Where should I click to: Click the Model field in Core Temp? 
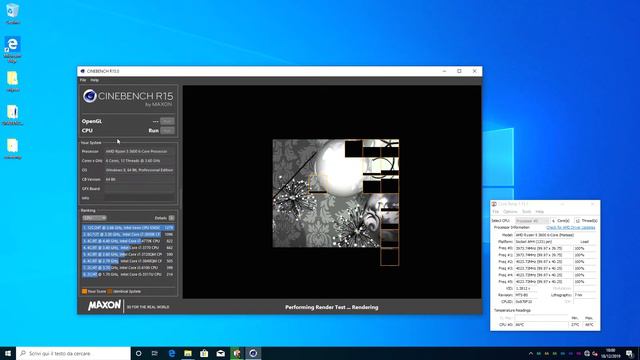click(x=555, y=235)
